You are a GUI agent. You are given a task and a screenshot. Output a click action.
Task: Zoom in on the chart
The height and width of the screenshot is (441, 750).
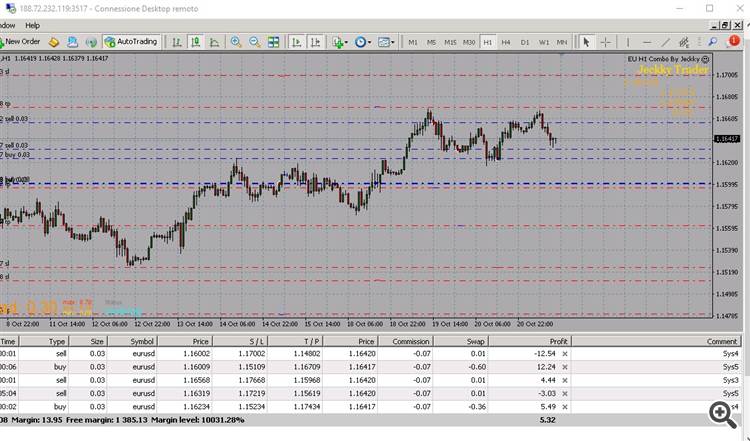coord(236,42)
